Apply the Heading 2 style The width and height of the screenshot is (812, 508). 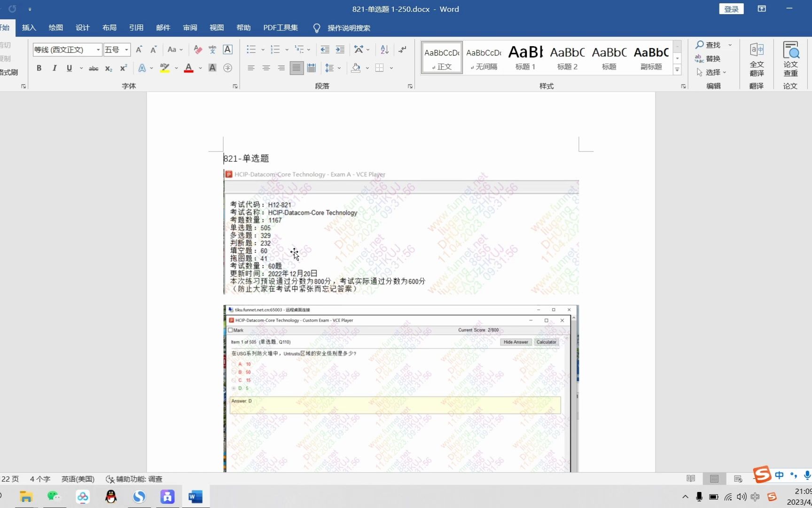point(567,57)
